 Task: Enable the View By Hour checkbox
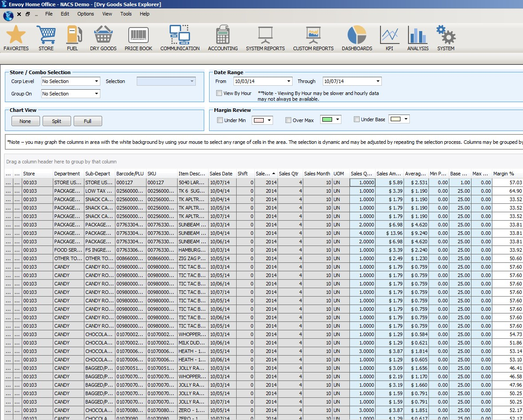(x=219, y=92)
